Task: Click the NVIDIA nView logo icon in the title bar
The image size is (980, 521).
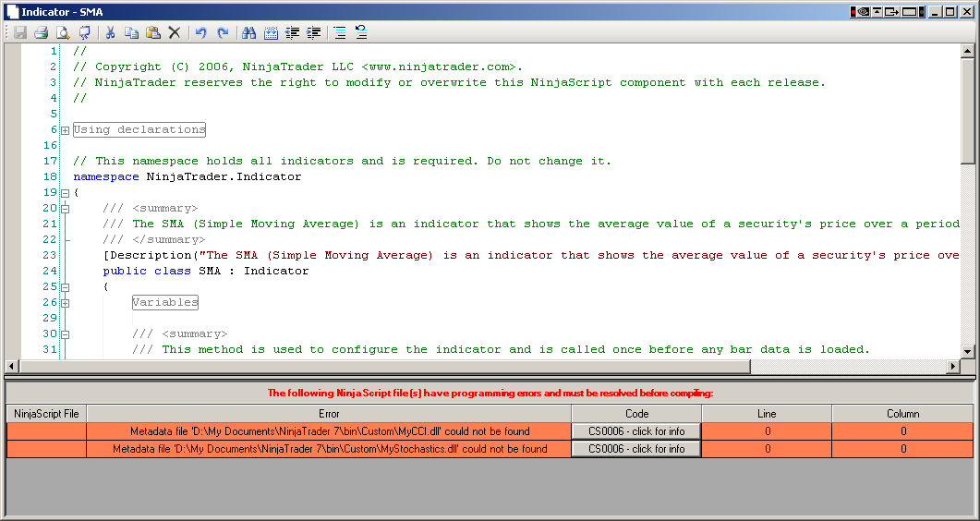Action: [863, 12]
